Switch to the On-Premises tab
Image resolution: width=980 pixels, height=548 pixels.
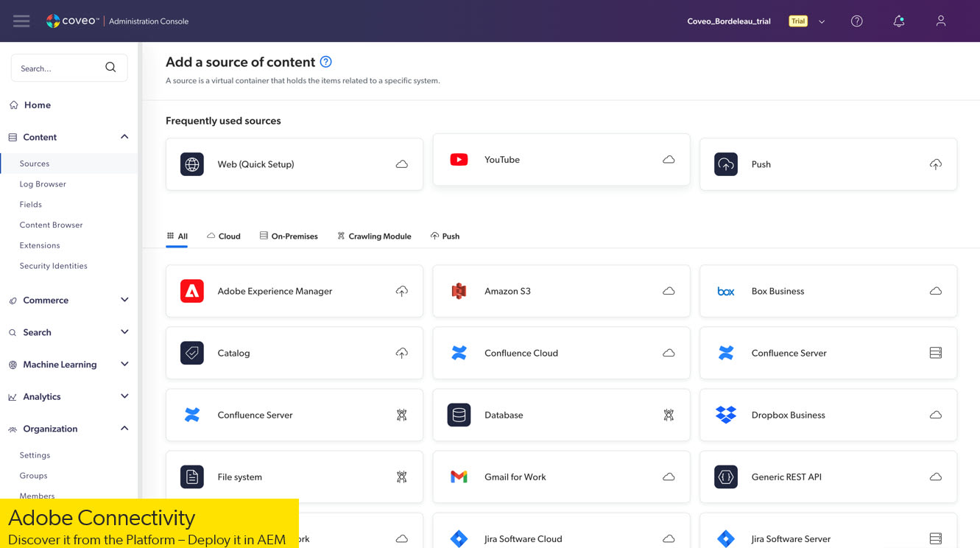pyautogui.click(x=289, y=236)
